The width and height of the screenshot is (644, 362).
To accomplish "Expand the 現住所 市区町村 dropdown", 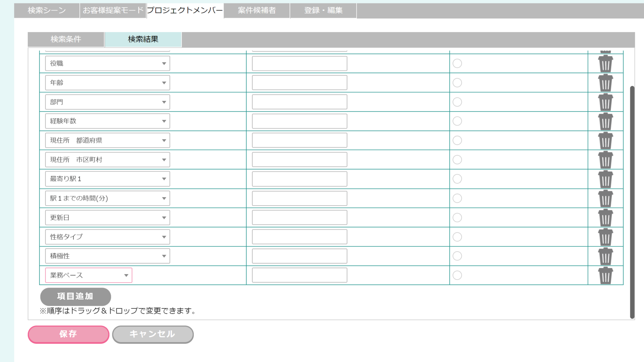I will click(107, 160).
